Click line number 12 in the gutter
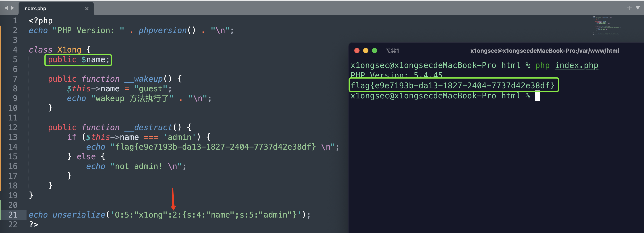Image resolution: width=644 pixels, height=233 pixels. pos(13,128)
